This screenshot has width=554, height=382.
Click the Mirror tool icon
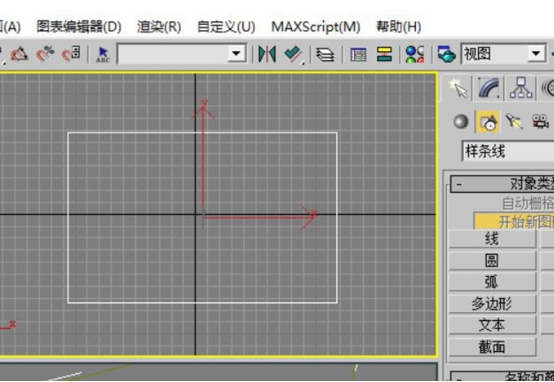coord(267,54)
